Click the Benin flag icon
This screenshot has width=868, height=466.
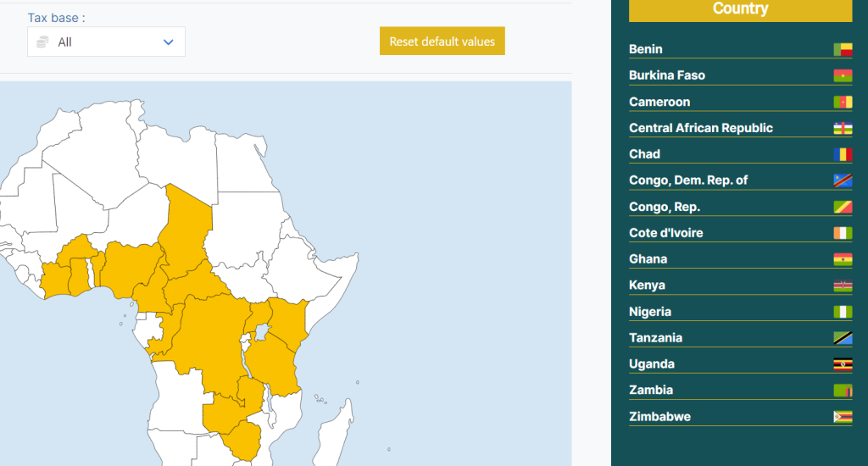tap(843, 50)
